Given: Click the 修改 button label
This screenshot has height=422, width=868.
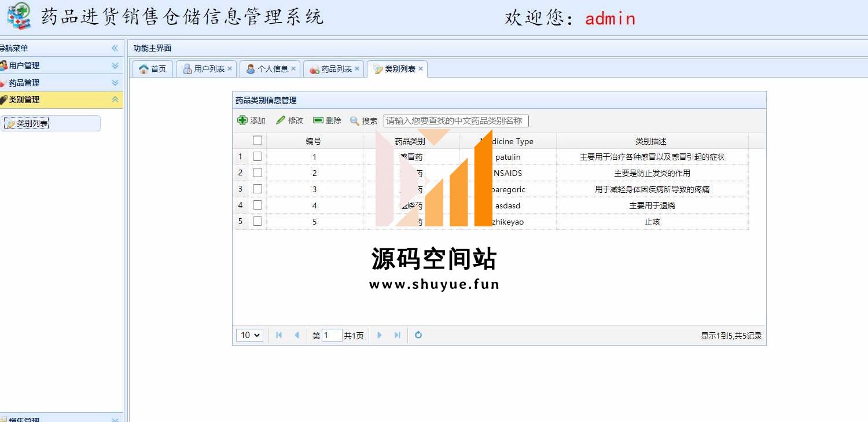Looking at the screenshot, I should coord(296,120).
